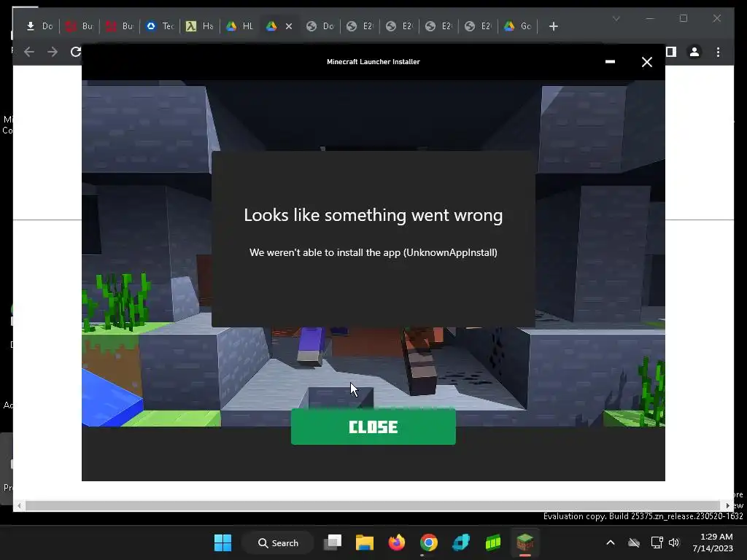Reload the page in Chrome
Viewport: 747px width, 560px height.
75,52
